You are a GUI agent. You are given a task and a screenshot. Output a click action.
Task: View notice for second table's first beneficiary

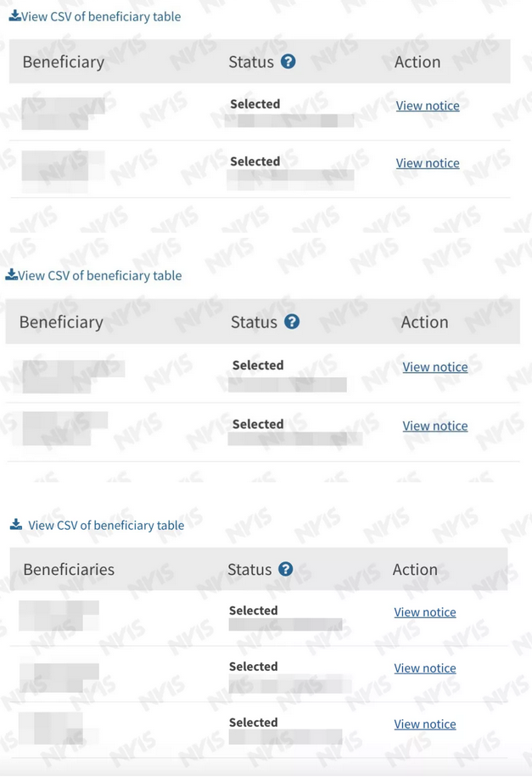click(x=435, y=367)
